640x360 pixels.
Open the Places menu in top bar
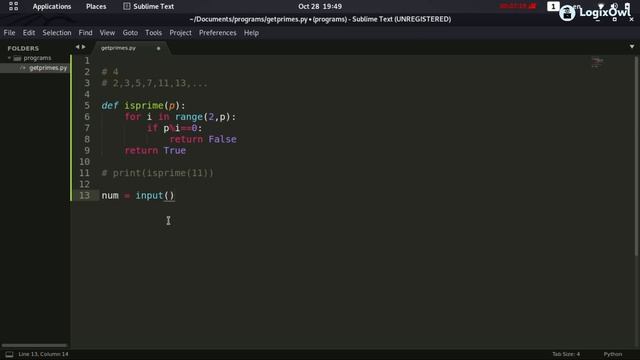coord(96,7)
